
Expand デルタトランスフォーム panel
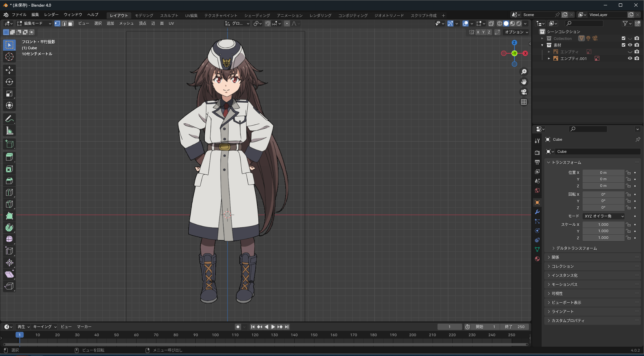(576, 248)
